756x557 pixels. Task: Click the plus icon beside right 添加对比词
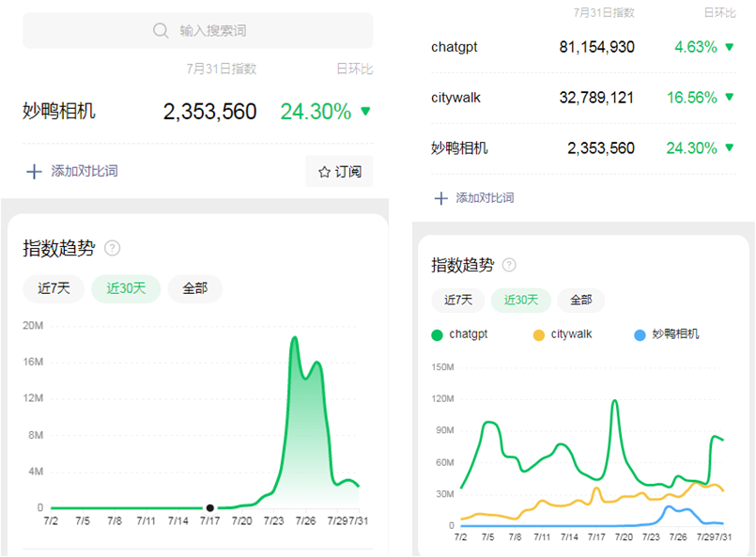[x=440, y=198]
